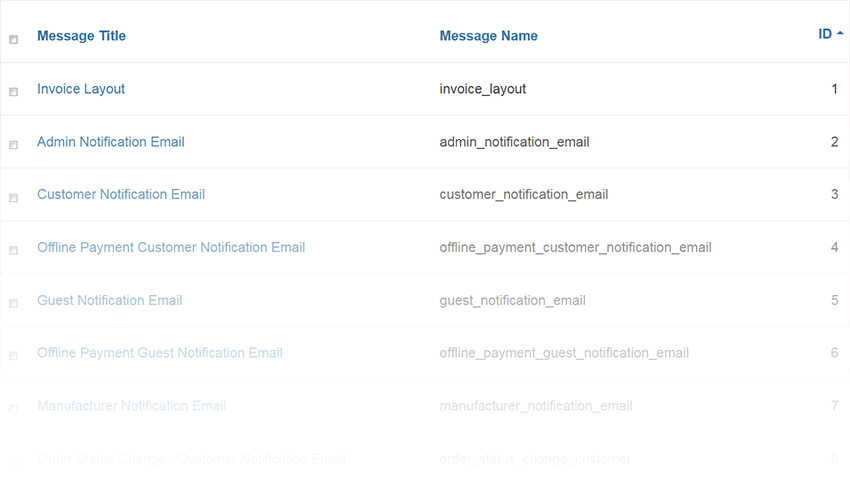Sort by Message Name column header
The height and width of the screenshot is (500, 850).
[x=488, y=36]
